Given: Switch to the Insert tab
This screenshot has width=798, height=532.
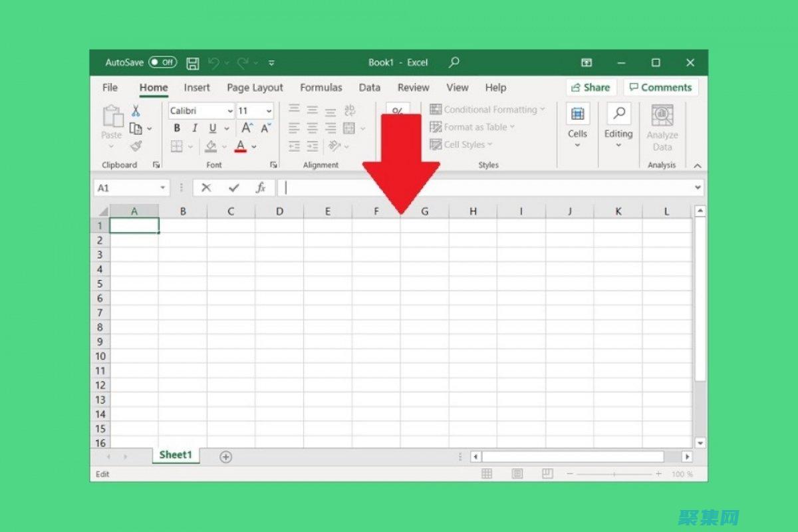Looking at the screenshot, I should 197,88.
